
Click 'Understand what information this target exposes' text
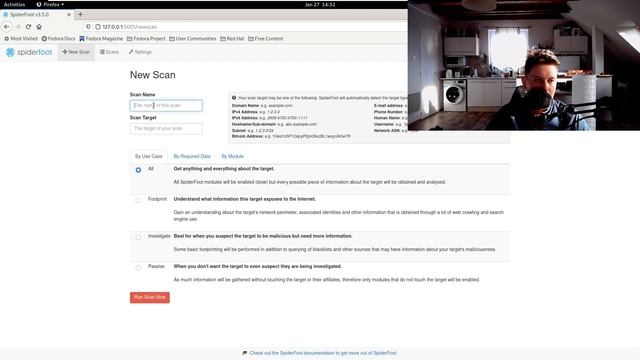[245, 199]
